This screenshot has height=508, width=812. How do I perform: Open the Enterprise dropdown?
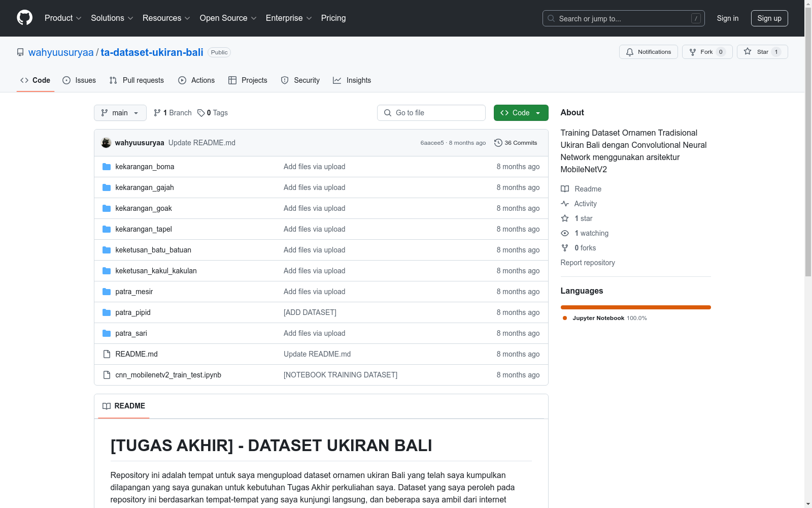pos(289,18)
